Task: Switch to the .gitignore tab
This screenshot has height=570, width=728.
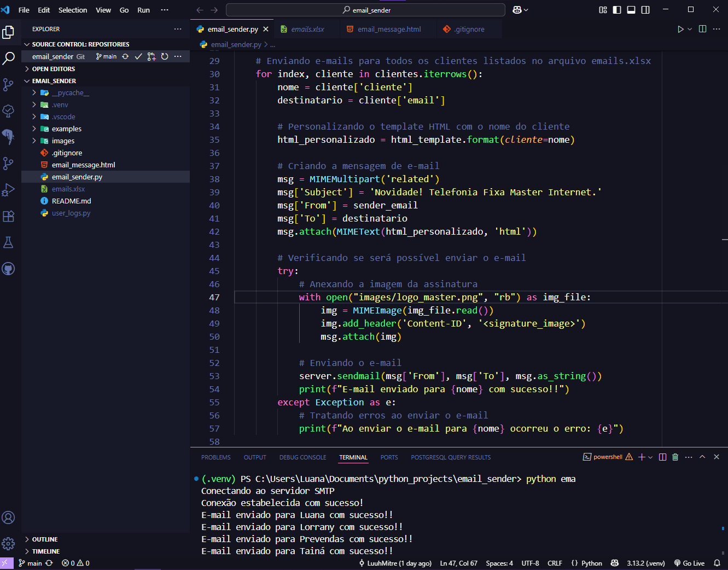Action: coord(469,29)
